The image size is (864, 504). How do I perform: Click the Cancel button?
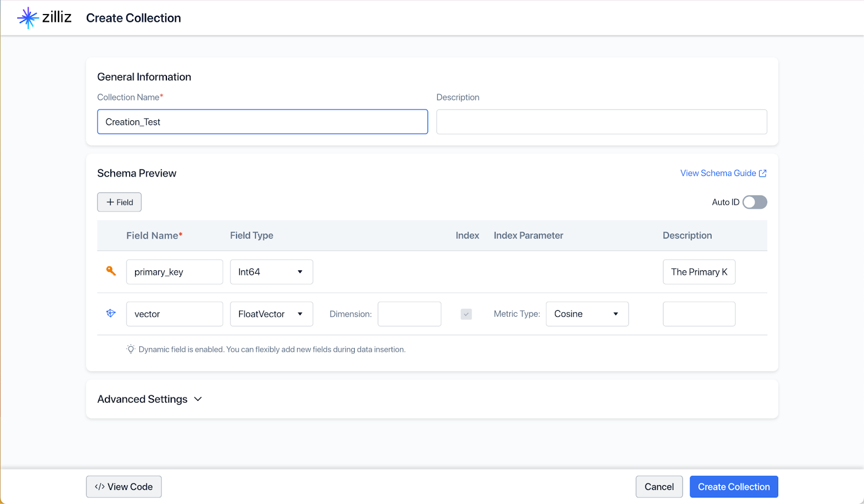point(659,486)
